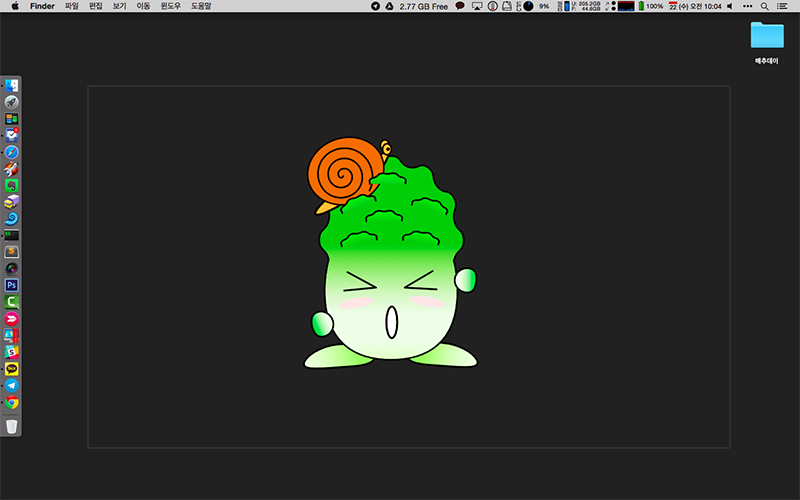Open Evernote in the Dock

click(11, 185)
